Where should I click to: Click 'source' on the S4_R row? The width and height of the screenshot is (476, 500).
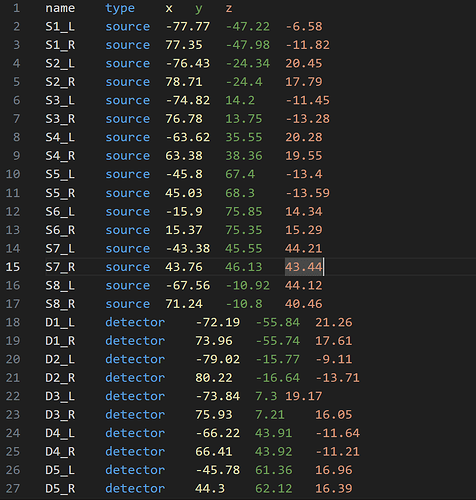point(128,156)
